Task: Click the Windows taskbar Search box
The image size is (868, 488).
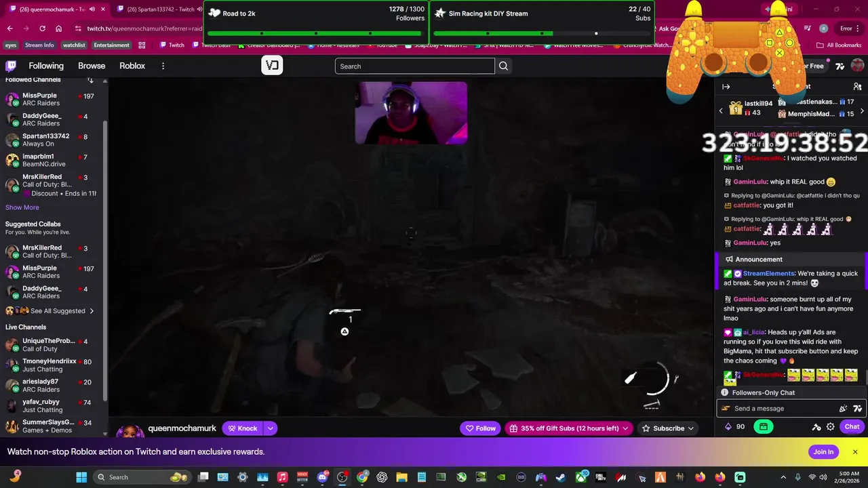Action: click(141, 477)
